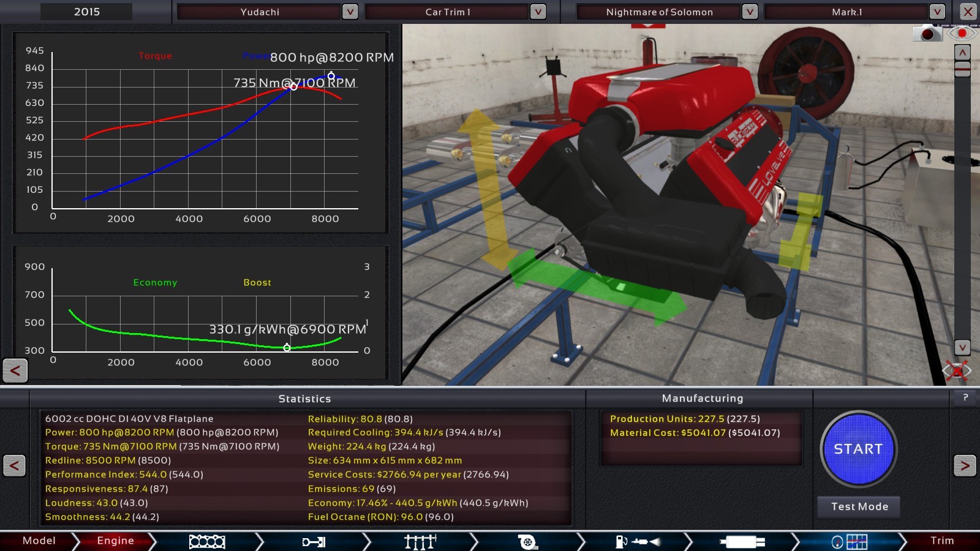Toggle Test Mode
The height and width of the screenshot is (551, 980).
pyautogui.click(x=859, y=506)
